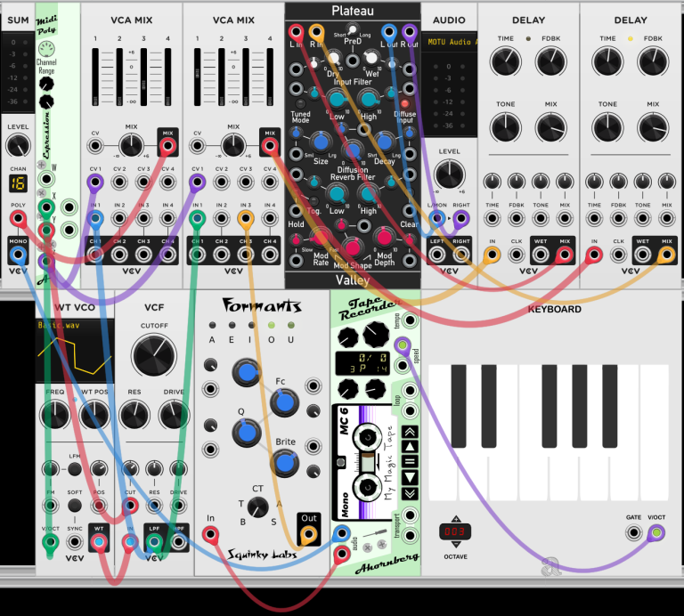Click the Plateau L In jack
Image resolution: width=684 pixels, height=616 pixels.
[296, 32]
